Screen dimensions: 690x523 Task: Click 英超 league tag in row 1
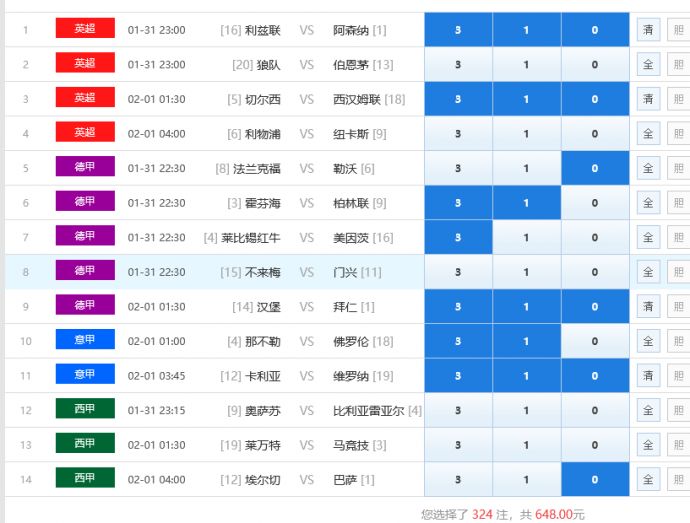tap(85, 29)
